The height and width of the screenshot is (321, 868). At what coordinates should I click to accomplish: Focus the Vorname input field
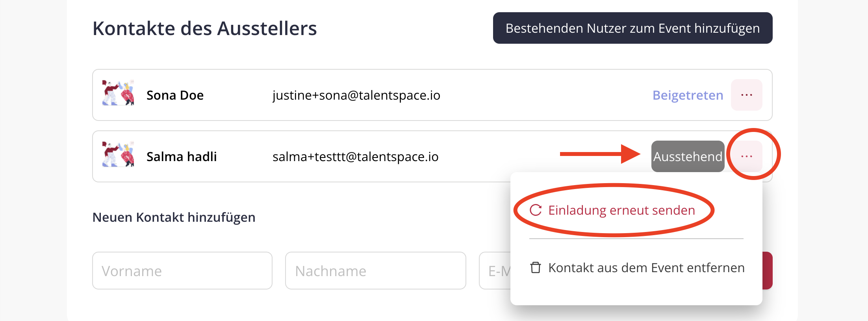(182, 271)
